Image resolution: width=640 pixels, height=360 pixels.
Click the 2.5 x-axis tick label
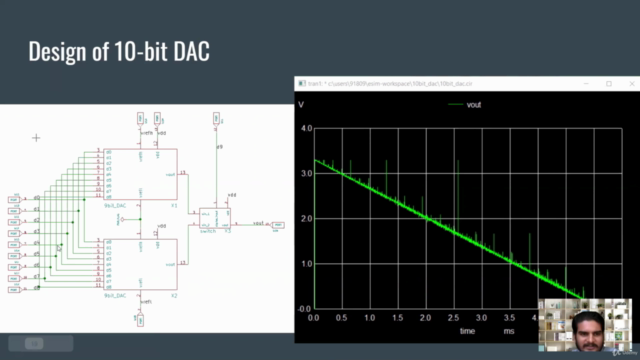[453, 318]
